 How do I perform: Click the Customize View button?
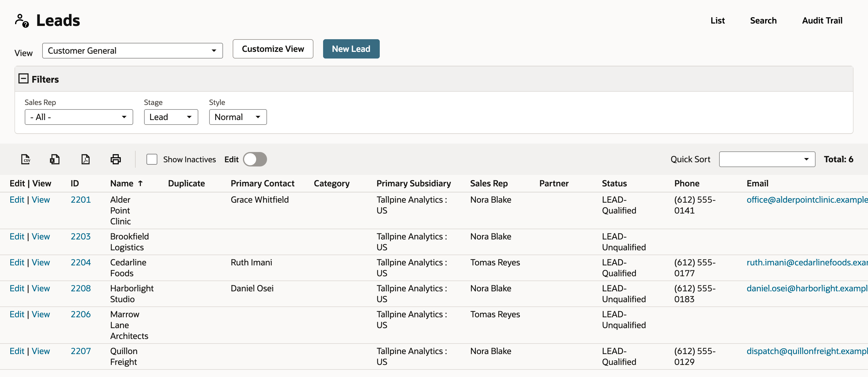273,49
